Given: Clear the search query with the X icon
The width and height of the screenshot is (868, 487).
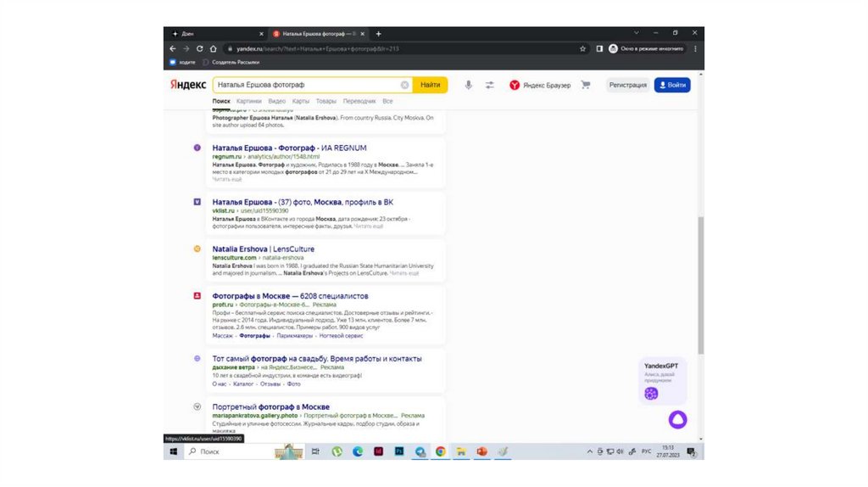Looking at the screenshot, I should click(404, 85).
